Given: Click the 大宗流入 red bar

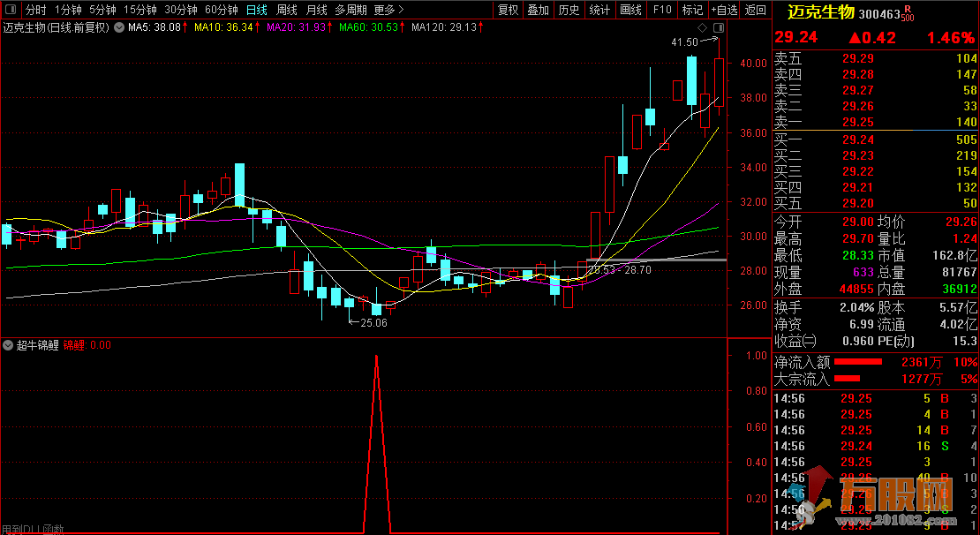Looking at the screenshot, I should click(x=848, y=379).
